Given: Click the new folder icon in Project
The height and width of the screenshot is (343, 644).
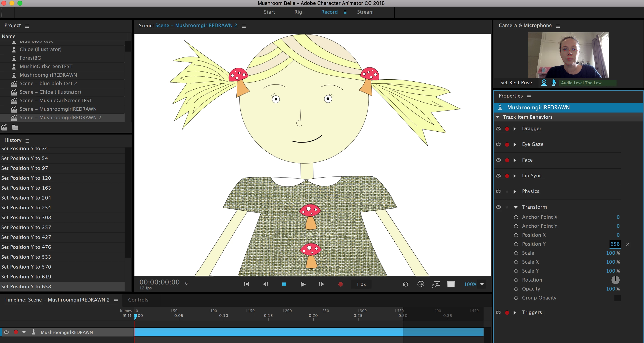Looking at the screenshot, I should [x=15, y=127].
